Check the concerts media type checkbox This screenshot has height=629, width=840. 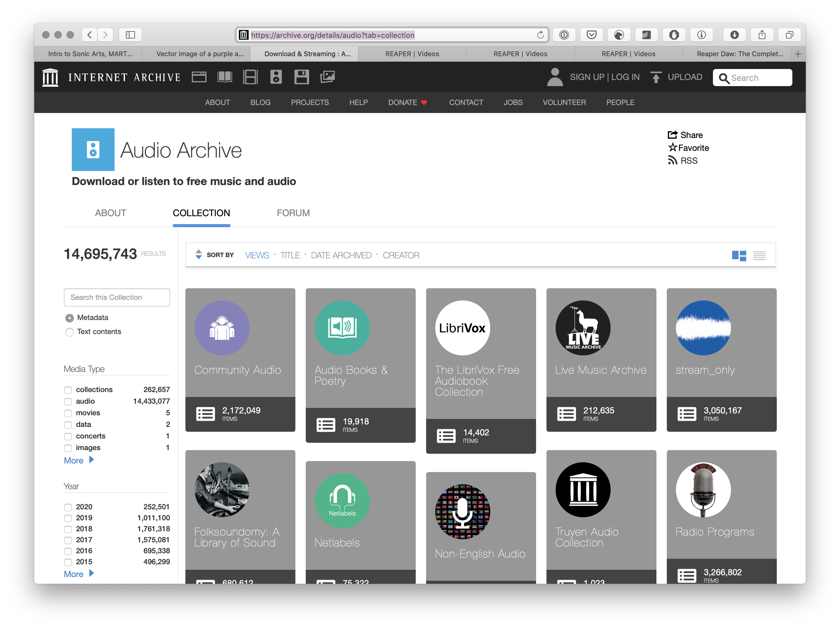68,436
